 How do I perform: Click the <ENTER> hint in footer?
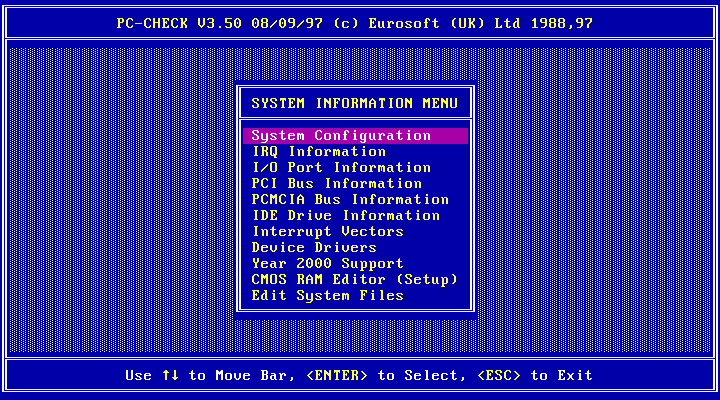[337, 376]
